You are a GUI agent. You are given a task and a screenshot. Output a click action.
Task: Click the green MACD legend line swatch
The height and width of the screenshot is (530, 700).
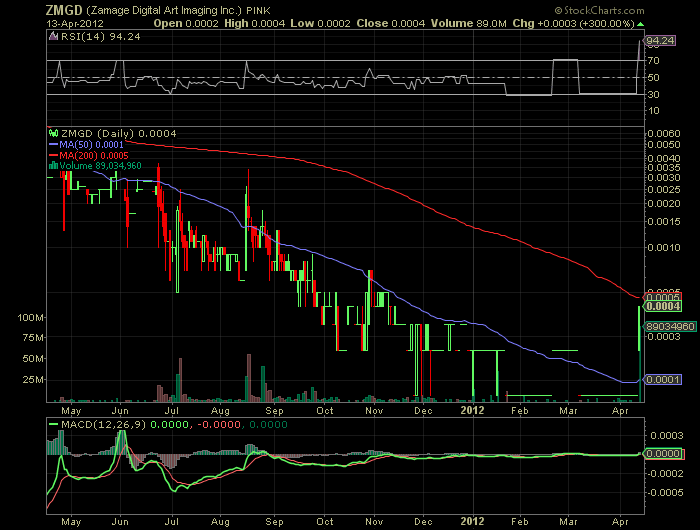tap(54, 424)
